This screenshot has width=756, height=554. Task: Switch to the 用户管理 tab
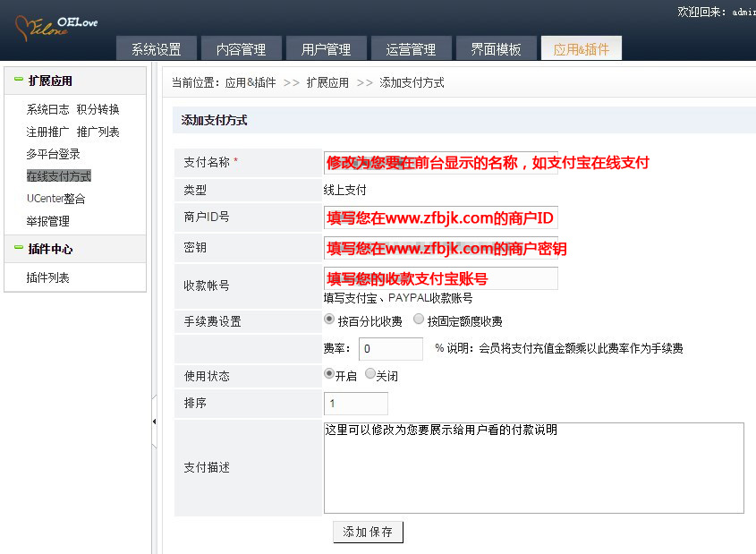click(x=326, y=48)
